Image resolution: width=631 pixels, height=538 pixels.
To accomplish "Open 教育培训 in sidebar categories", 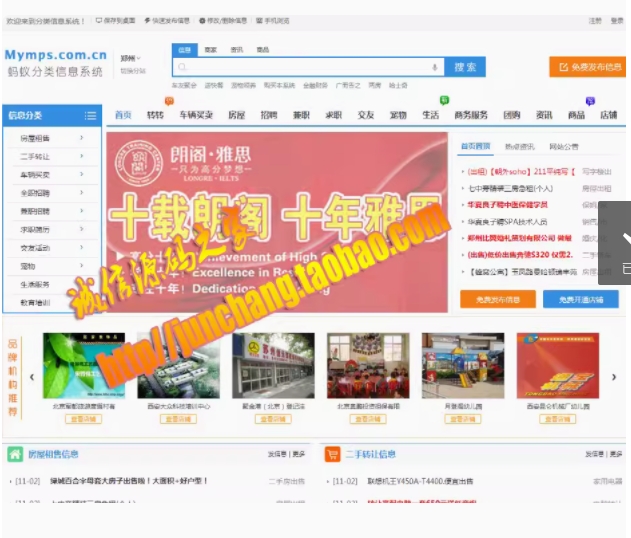I will click(35, 303).
